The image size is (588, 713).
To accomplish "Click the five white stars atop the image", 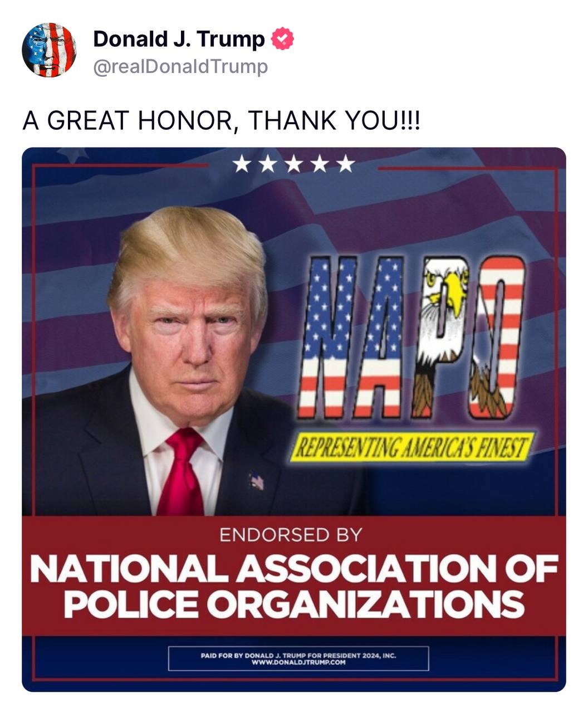I will point(293,164).
